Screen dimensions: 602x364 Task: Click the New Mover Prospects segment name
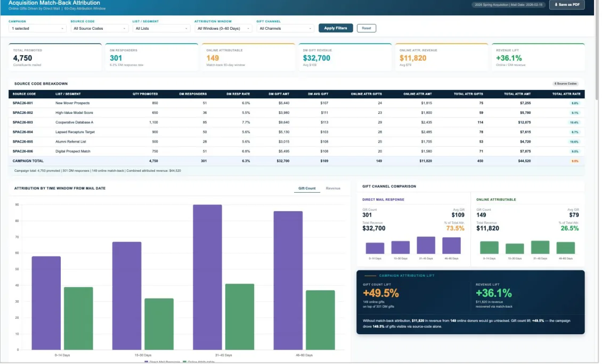pyautogui.click(x=72, y=103)
